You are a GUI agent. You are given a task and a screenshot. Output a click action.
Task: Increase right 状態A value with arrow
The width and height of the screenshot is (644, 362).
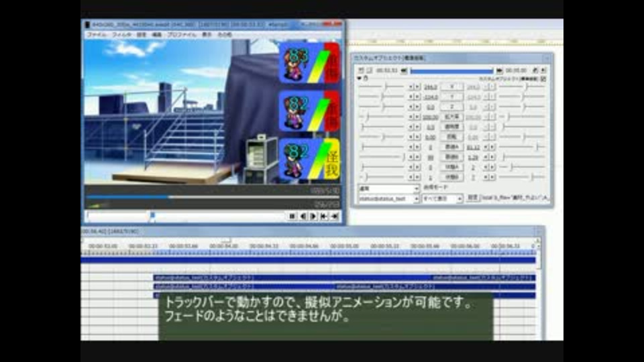(x=492, y=167)
